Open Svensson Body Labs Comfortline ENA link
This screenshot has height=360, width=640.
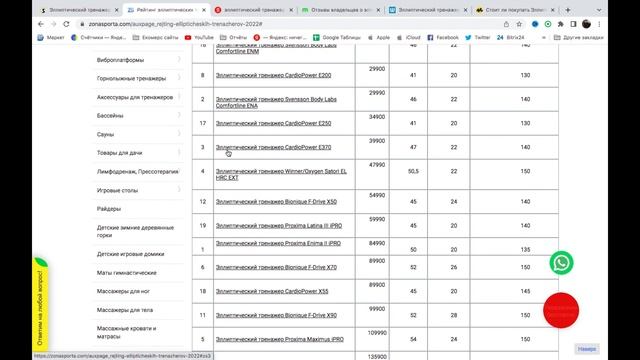point(276,102)
